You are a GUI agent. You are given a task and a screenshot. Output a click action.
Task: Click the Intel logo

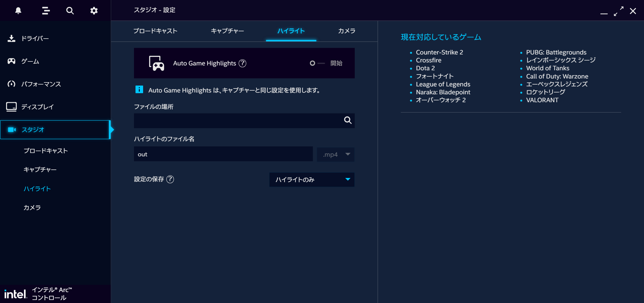16,294
